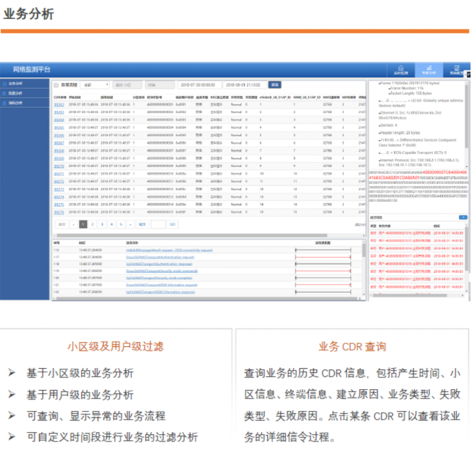Screen dimensions: 476x450
Task: Open Authentication request message link
Action: pos(160,258)
